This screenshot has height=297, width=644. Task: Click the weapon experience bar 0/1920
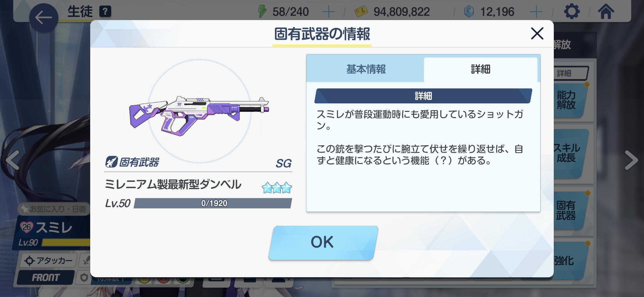tap(213, 203)
